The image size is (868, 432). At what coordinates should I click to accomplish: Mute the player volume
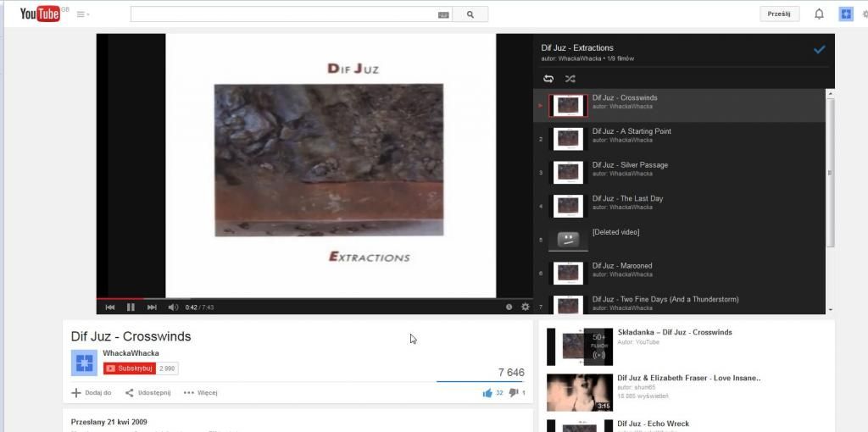[x=173, y=307]
